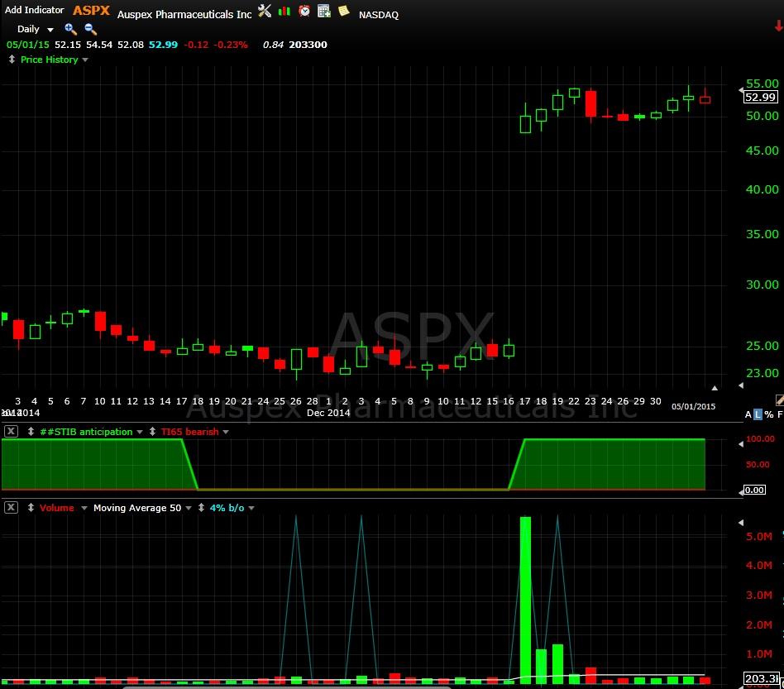Click the 55.00 label on price scale
This screenshot has width=784, height=689.
[x=762, y=84]
